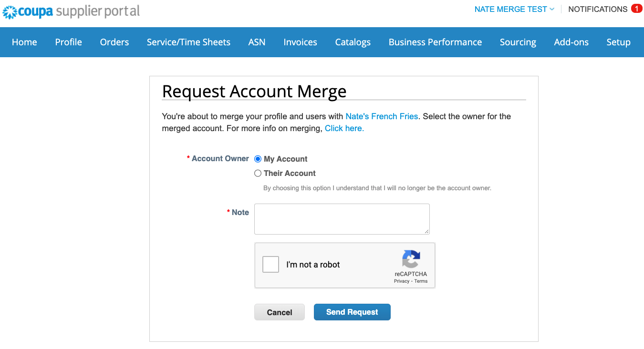
Task: Click the Send Request button
Action: (x=352, y=312)
